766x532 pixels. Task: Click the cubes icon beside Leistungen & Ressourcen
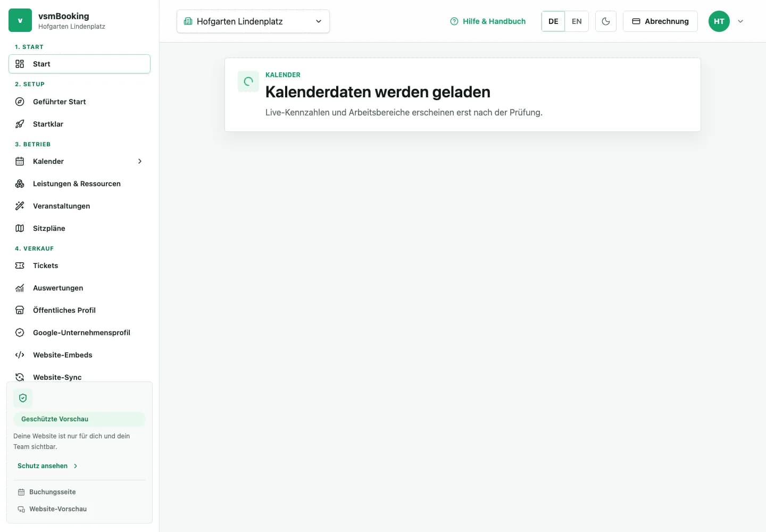(x=20, y=184)
